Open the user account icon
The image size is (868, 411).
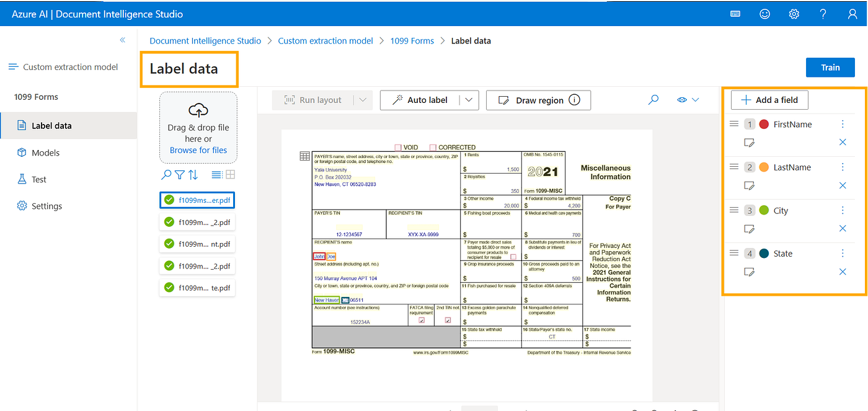tap(852, 14)
